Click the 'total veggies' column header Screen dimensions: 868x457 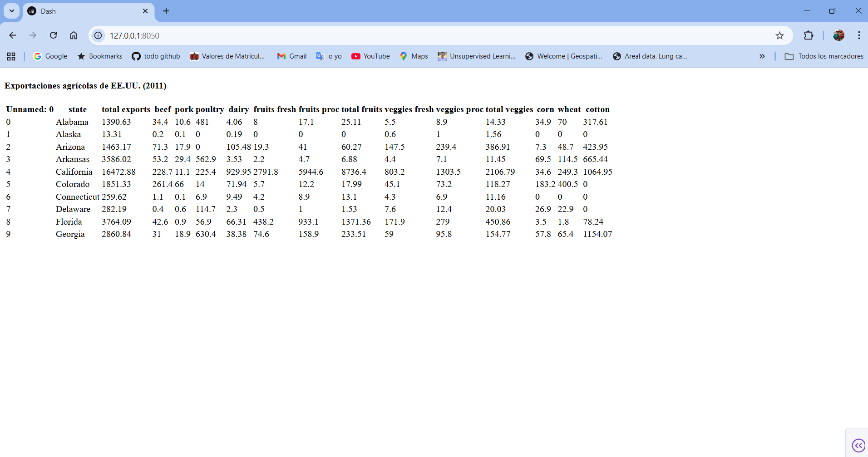[x=509, y=109]
